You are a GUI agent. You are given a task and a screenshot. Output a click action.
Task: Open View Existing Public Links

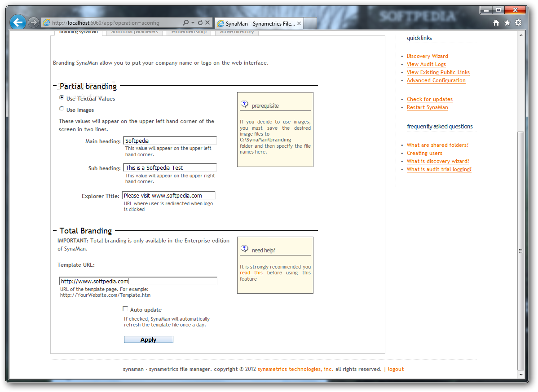pos(438,72)
